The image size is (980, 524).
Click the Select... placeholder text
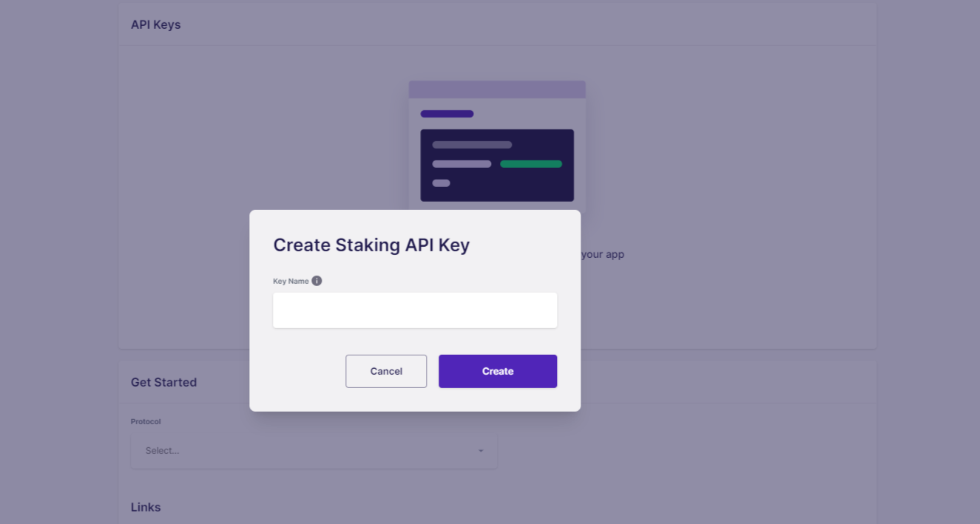click(x=162, y=451)
